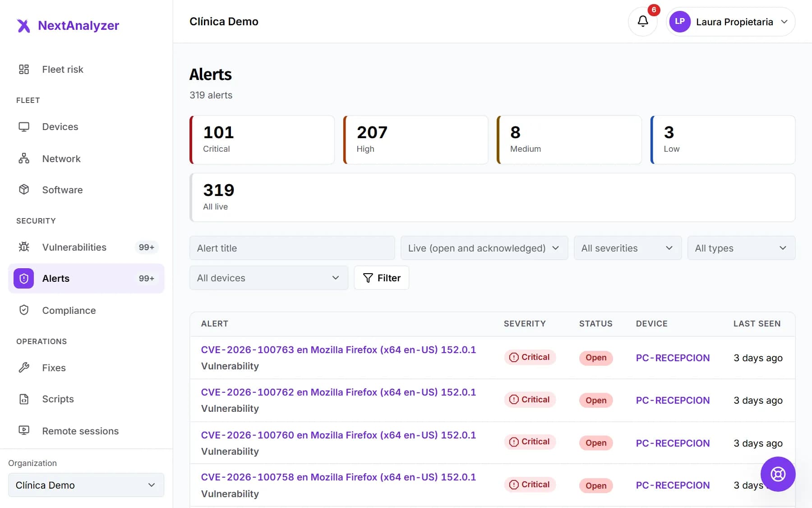Expand the Organization selector Clínica Demo
Screen dimensions: 812x508
[x=86, y=485]
